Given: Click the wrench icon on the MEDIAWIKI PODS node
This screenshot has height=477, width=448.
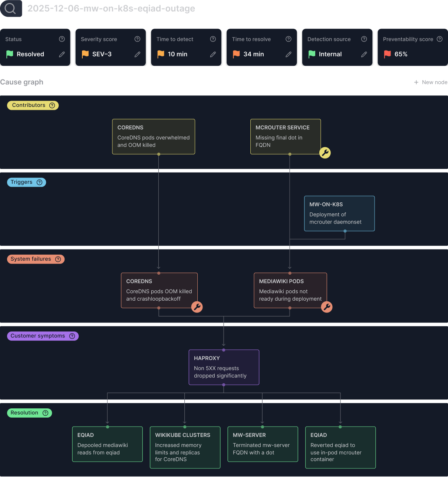Looking at the screenshot, I should point(327,307).
